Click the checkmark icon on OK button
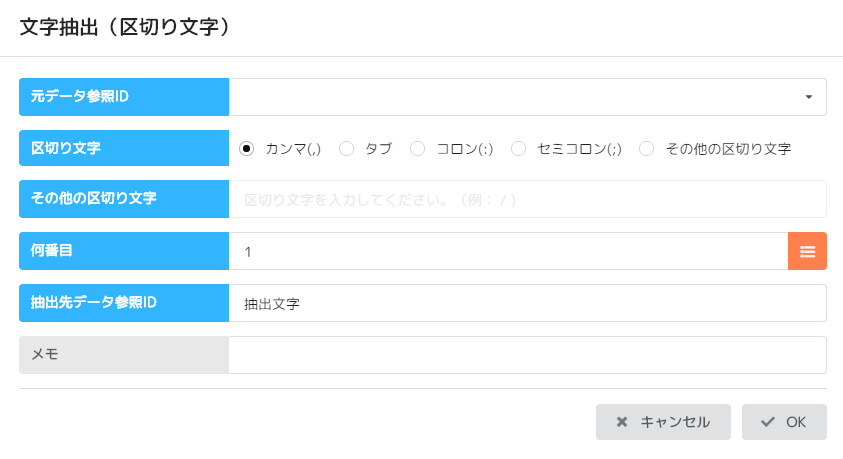The image size is (843, 459). click(767, 422)
